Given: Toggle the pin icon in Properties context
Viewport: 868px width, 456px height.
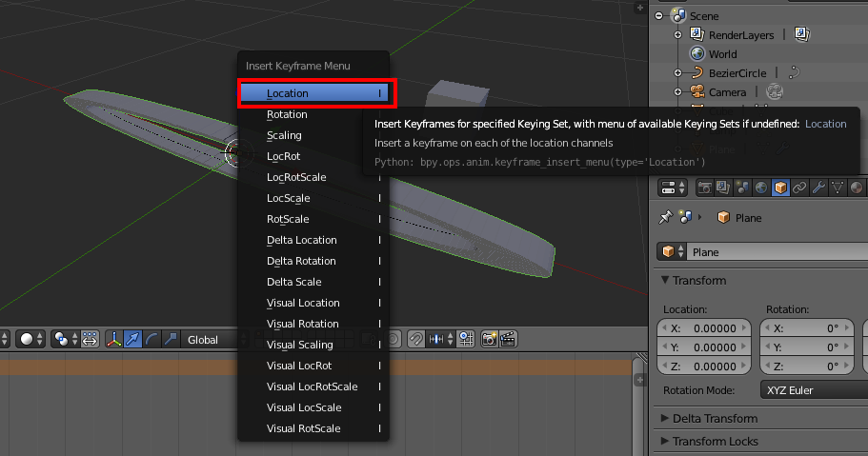Looking at the screenshot, I should (665, 217).
